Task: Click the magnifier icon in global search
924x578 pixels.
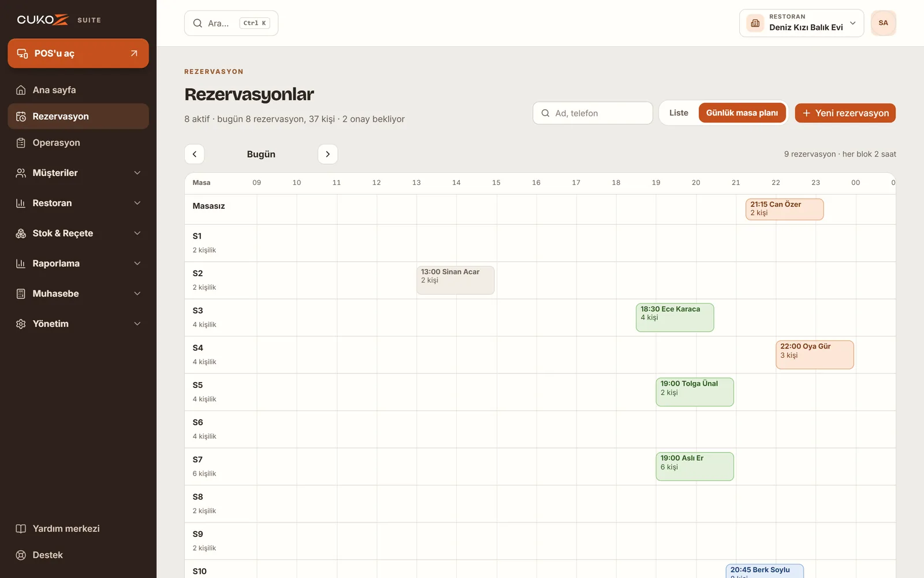Action: [198, 23]
